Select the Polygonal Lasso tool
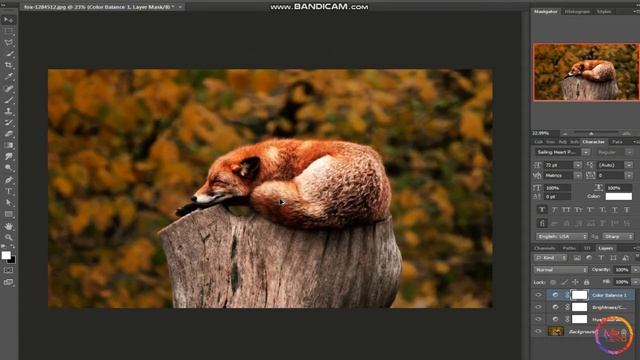This screenshot has width=640, height=360. [x=8, y=42]
